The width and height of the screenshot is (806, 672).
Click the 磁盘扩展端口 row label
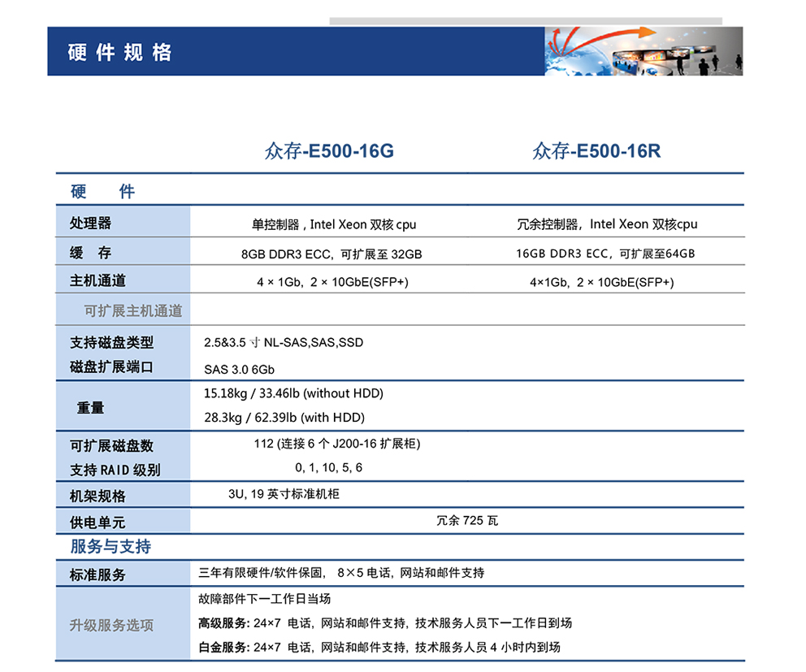coord(111,366)
